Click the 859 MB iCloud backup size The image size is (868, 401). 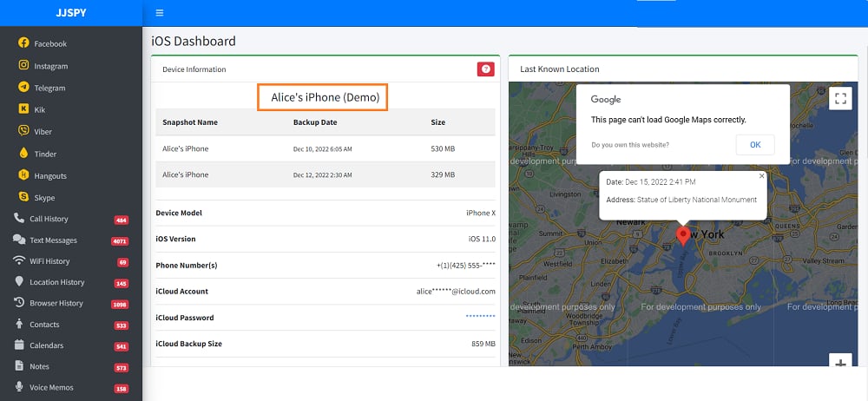tap(483, 344)
